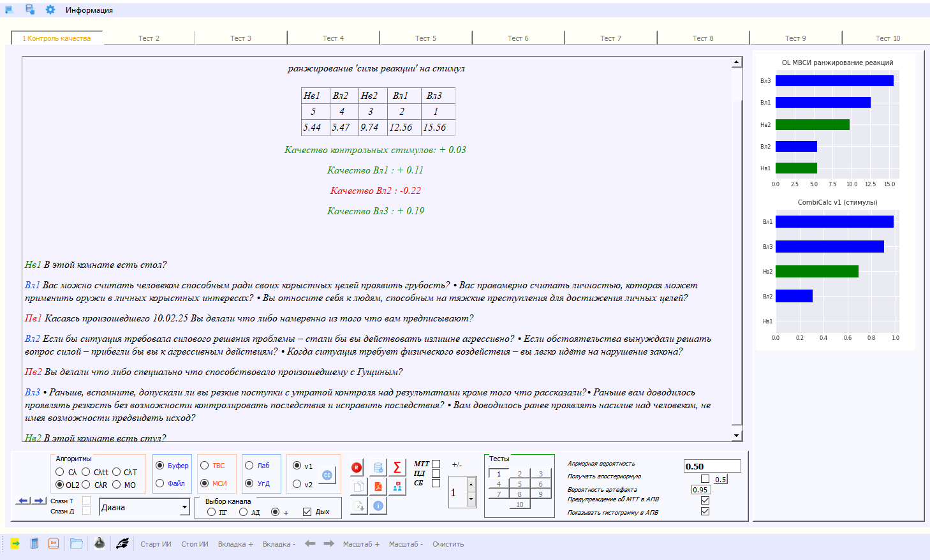Image resolution: width=930 pixels, height=560 pixels.
Task: Switch to the Тест 5 tab
Action: coord(425,38)
